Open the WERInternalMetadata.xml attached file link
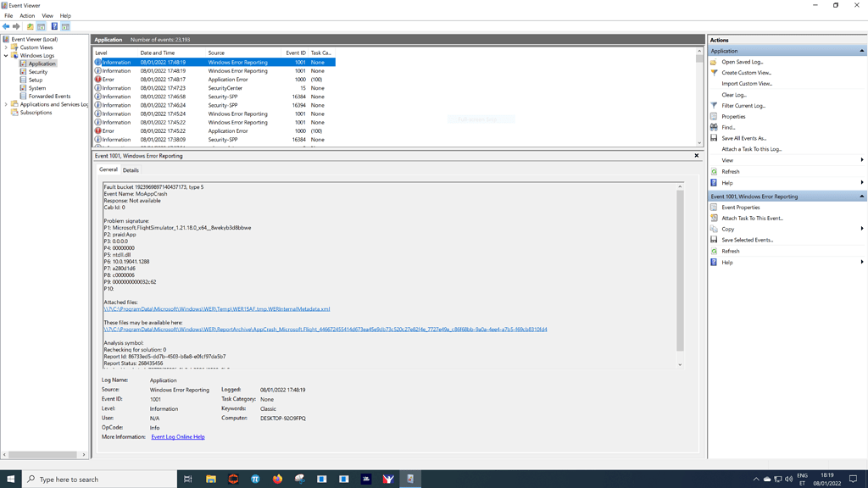Screen dimensions: 868x488 pos(216,309)
